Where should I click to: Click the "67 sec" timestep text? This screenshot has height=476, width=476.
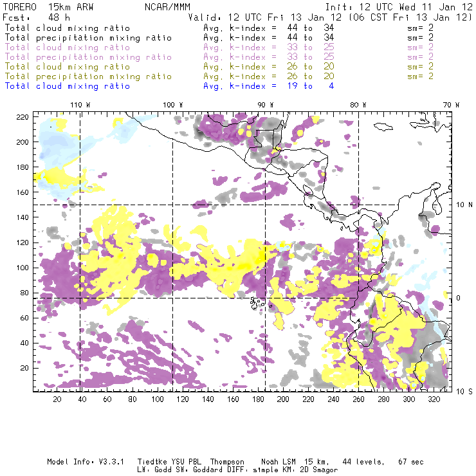tap(411, 462)
